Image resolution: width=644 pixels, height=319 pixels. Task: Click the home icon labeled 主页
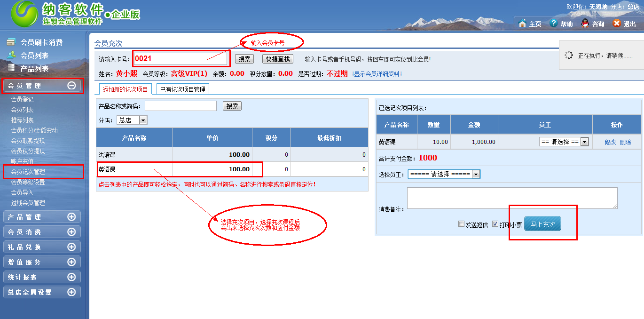522,24
